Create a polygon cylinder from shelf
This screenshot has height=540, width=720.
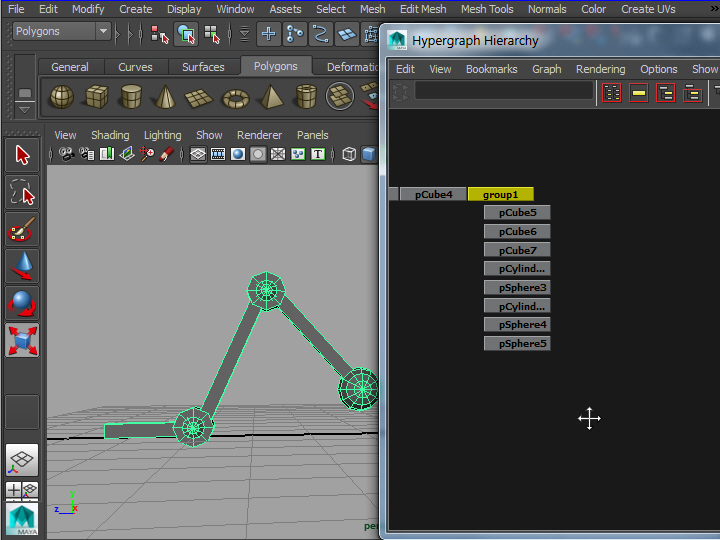131,97
